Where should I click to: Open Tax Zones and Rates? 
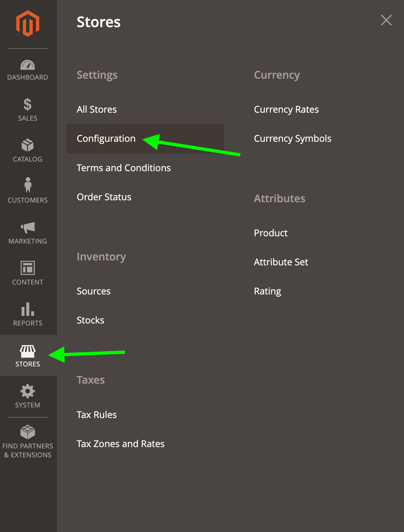point(121,444)
